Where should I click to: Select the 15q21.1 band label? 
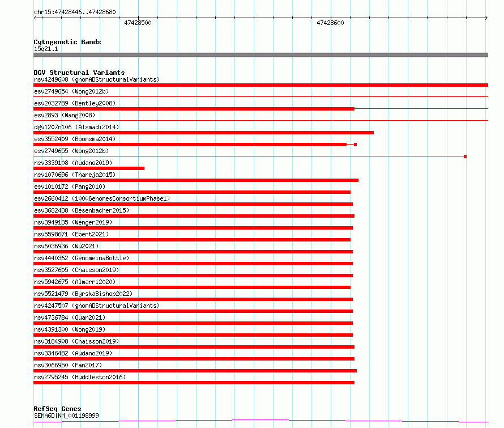coord(46,49)
